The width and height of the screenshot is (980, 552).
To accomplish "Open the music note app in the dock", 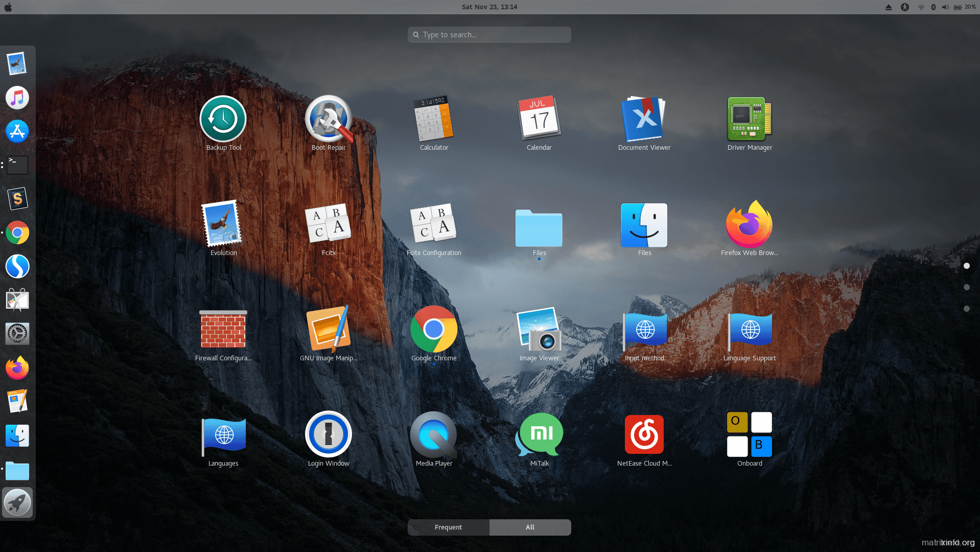I will coord(17,98).
